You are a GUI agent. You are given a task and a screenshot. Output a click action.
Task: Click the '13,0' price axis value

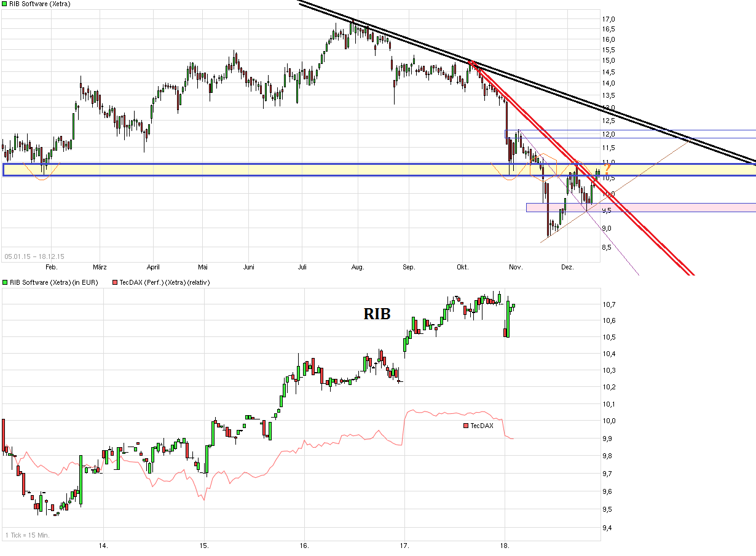pos(608,108)
